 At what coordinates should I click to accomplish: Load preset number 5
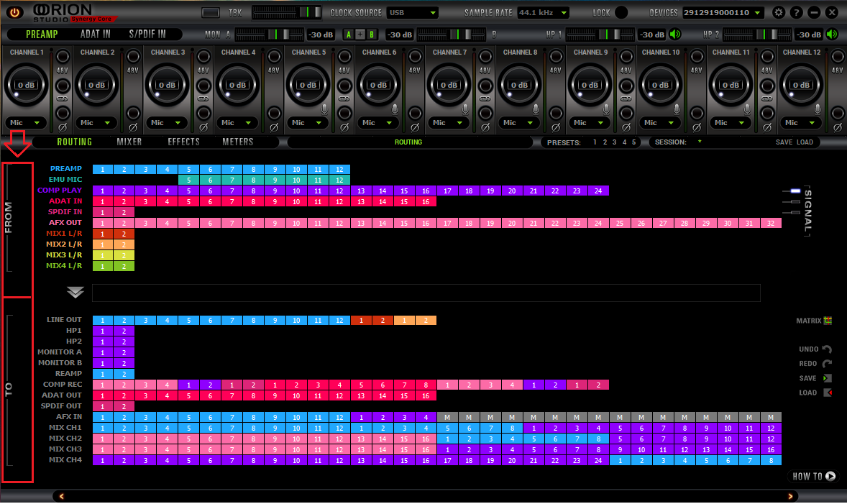tap(633, 142)
